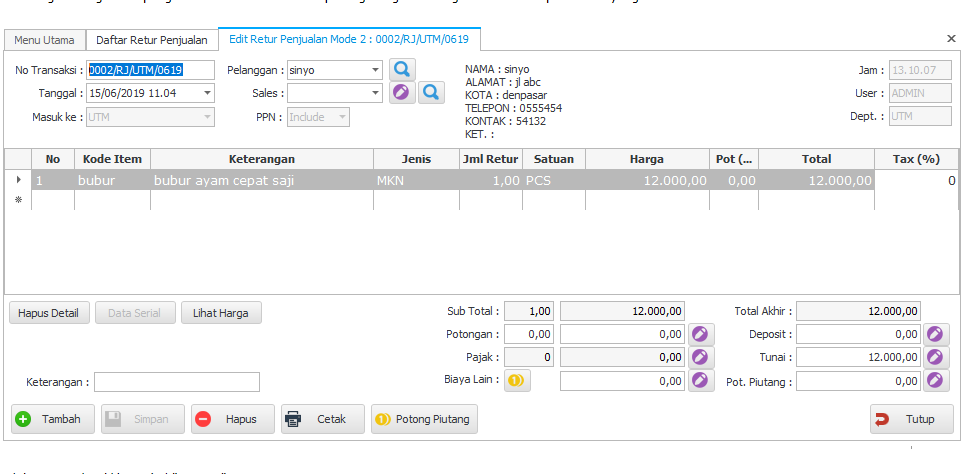This screenshot has height=474, width=963.
Task: Click the edit icon next to Potongan
Action: coord(701,334)
